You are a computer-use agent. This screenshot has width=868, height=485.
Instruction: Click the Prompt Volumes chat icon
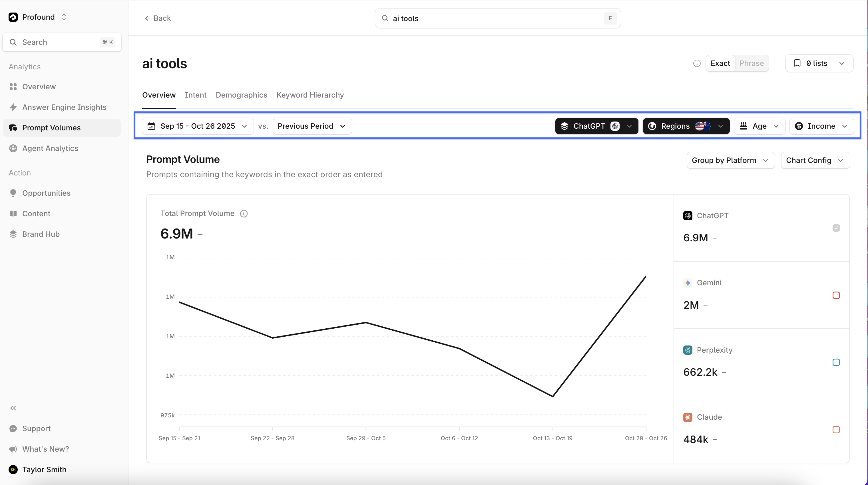[x=13, y=128]
